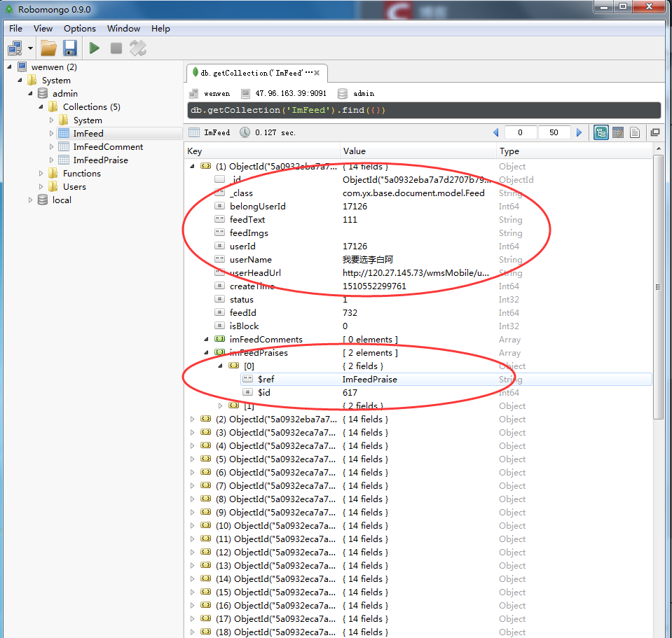
Task: Expand the [1] element of imFeedPraises
Action: [220, 405]
